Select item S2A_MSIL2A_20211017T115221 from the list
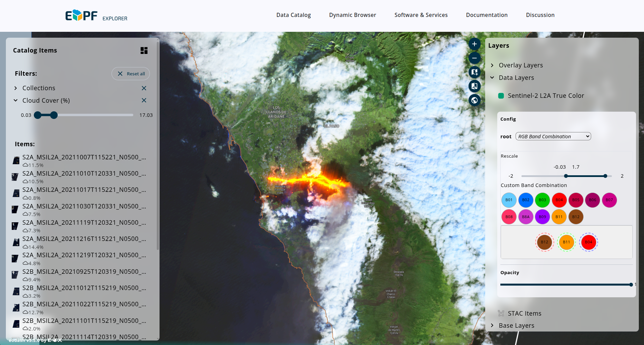This screenshot has width=644, height=345. point(84,190)
